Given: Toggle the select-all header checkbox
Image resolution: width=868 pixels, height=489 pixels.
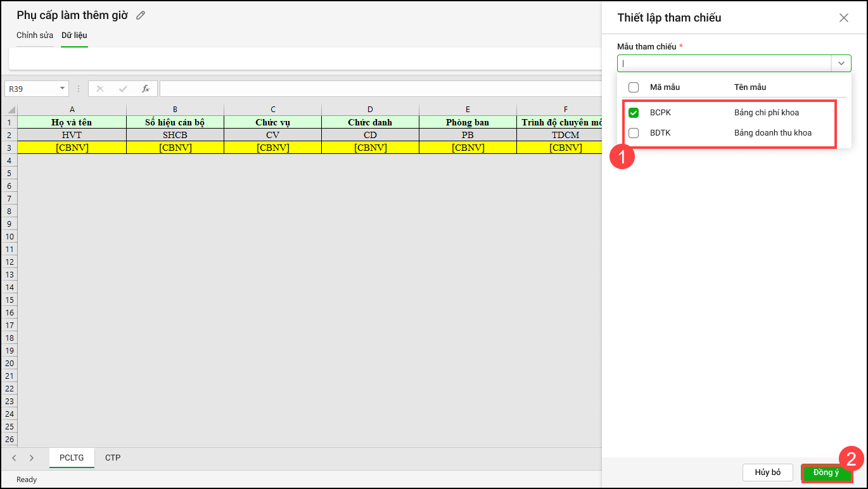Looking at the screenshot, I should (x=633, y=87).
